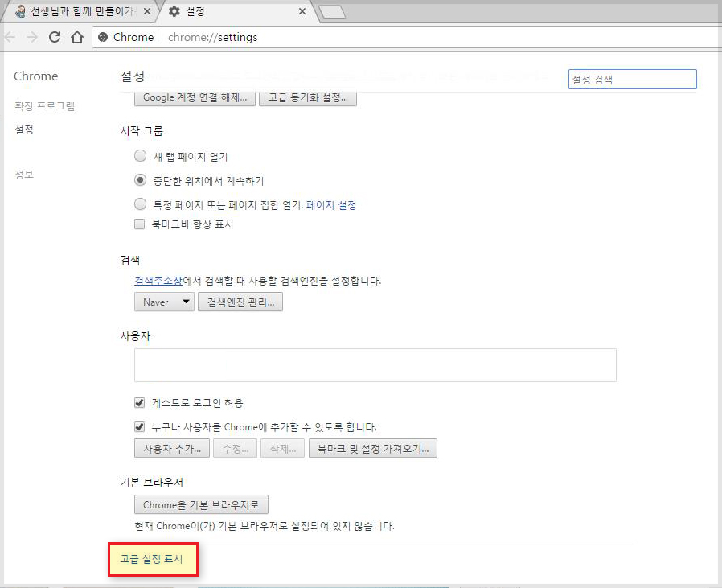The height and width of the screenshot is (588, 722).
Task: Open 고급 동기화 설정
Action: point(308,97)
